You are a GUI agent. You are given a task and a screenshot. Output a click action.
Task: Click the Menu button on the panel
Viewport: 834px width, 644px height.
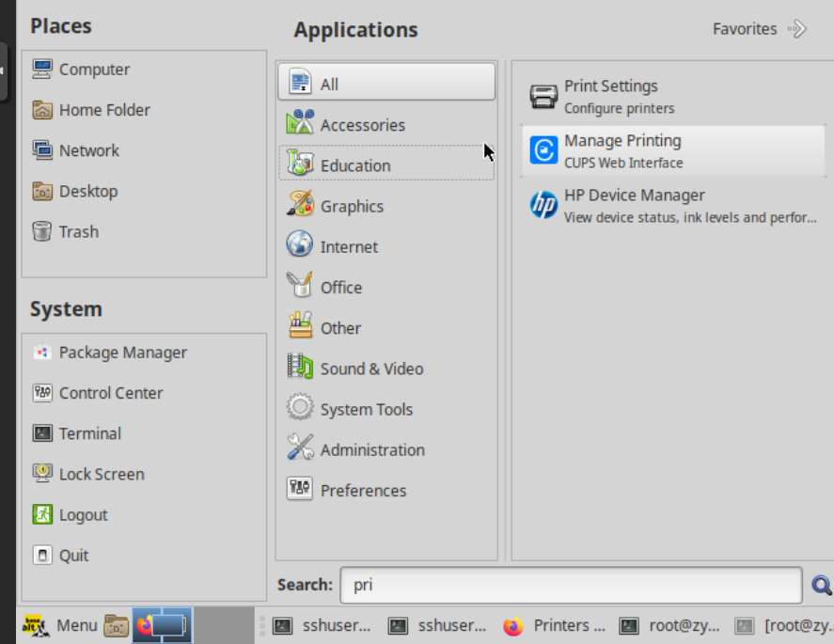(59, 625)
